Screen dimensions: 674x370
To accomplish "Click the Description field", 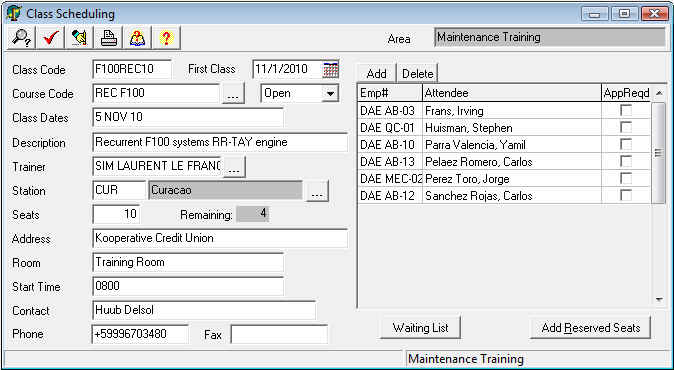I will (220, 142).
